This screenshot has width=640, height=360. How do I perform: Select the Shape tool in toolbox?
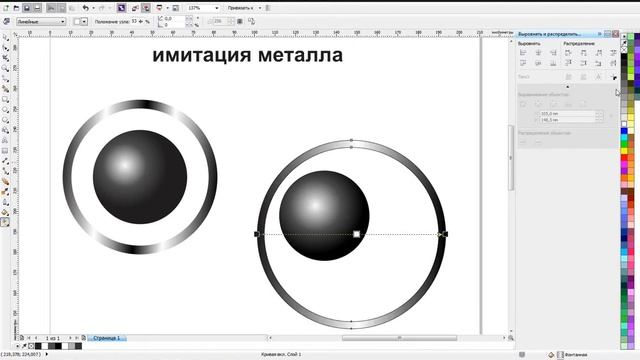tap(5, 48)
